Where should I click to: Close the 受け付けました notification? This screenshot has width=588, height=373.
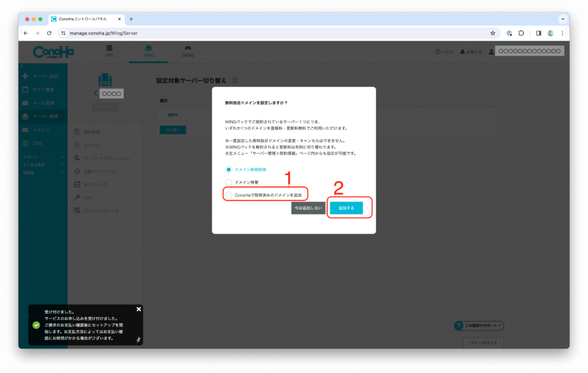(139, 309)
